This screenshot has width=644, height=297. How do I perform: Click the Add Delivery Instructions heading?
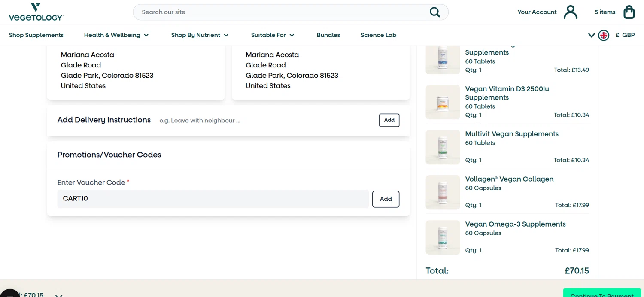pos(104,120)
